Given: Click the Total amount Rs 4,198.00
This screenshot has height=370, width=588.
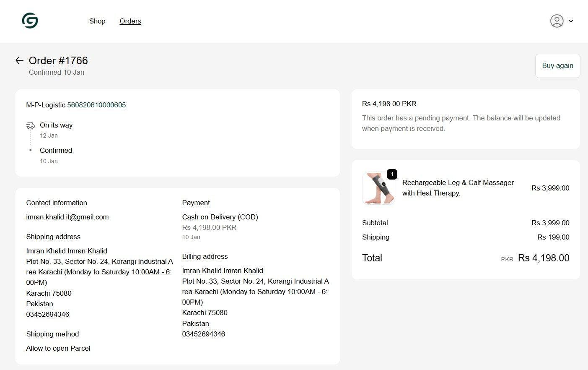Looking at the screenshot, I should click(x=543, y=258).
